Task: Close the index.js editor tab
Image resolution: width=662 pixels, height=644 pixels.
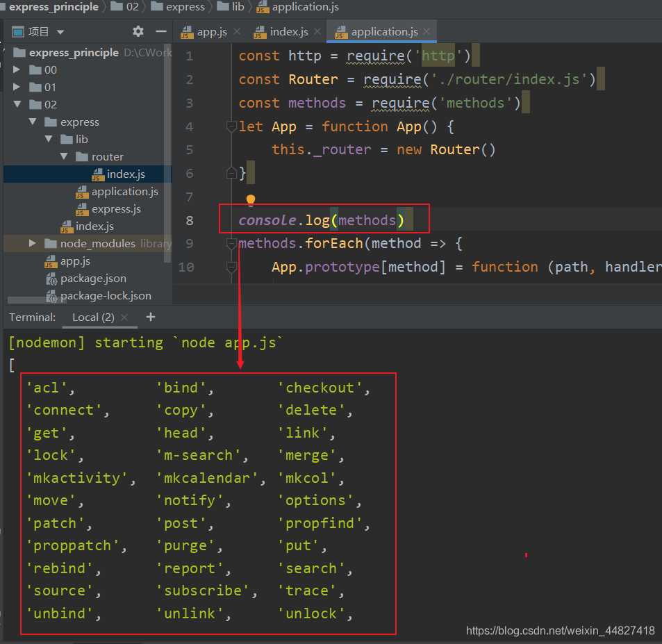Action: coord(317,32)
